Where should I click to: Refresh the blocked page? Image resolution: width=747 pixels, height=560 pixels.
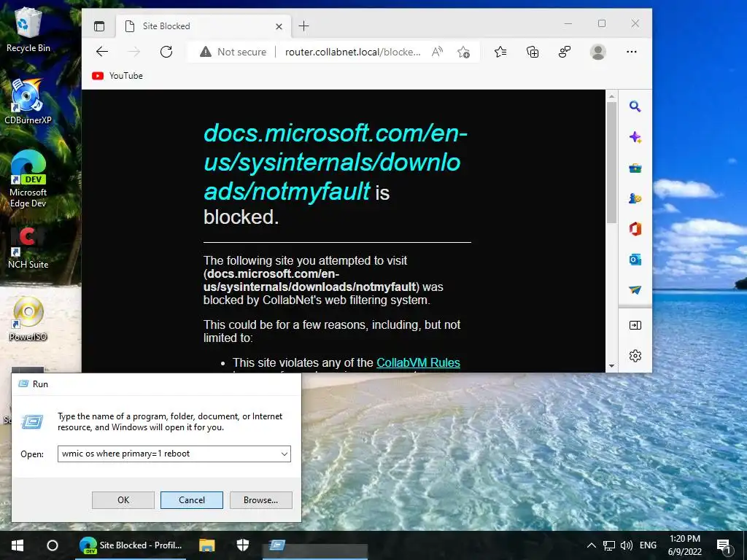(166, 52)
